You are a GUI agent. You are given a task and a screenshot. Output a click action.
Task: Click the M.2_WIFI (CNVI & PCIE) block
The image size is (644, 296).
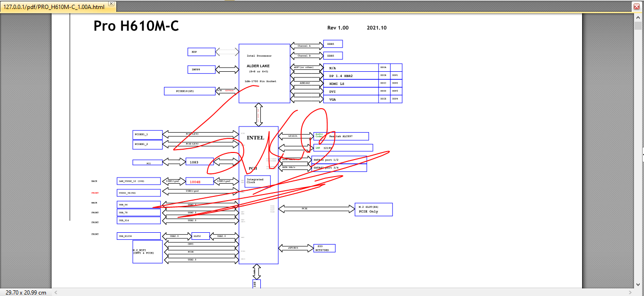pos(147,252)
